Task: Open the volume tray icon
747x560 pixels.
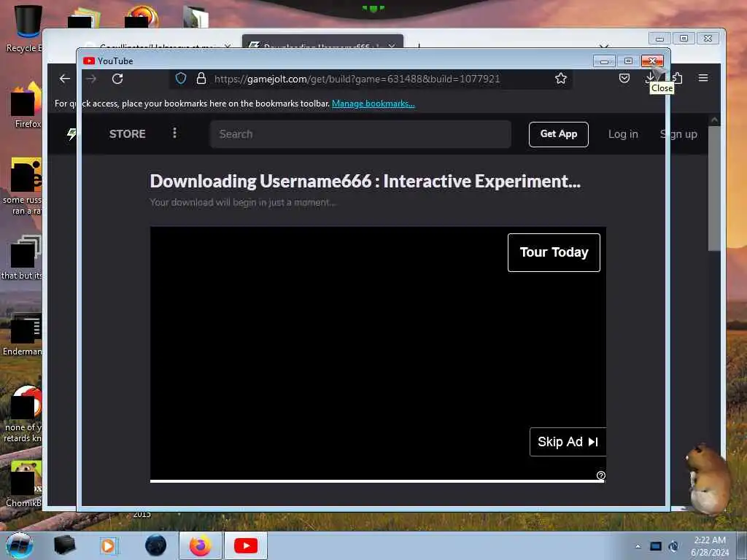Action: click(673, 546)
